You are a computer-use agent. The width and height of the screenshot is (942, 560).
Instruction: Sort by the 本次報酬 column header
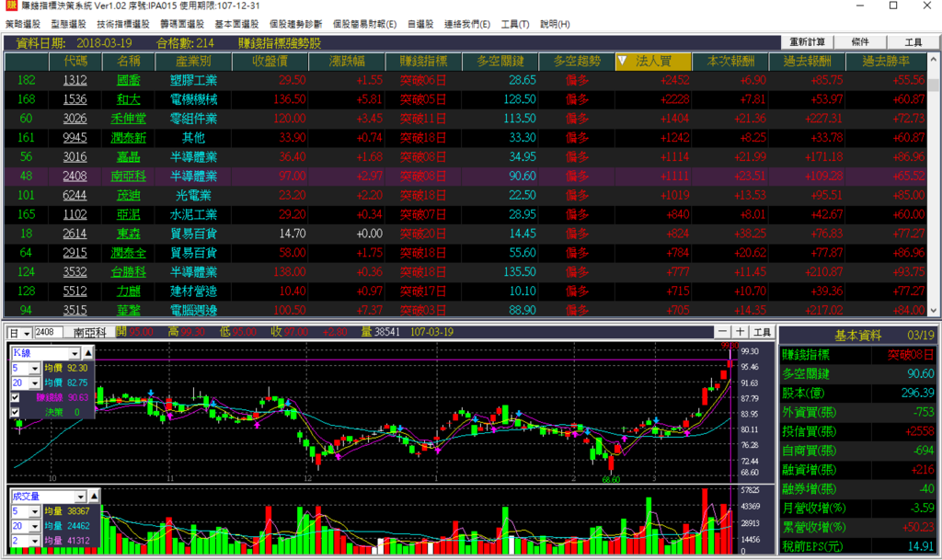[730, 62]
